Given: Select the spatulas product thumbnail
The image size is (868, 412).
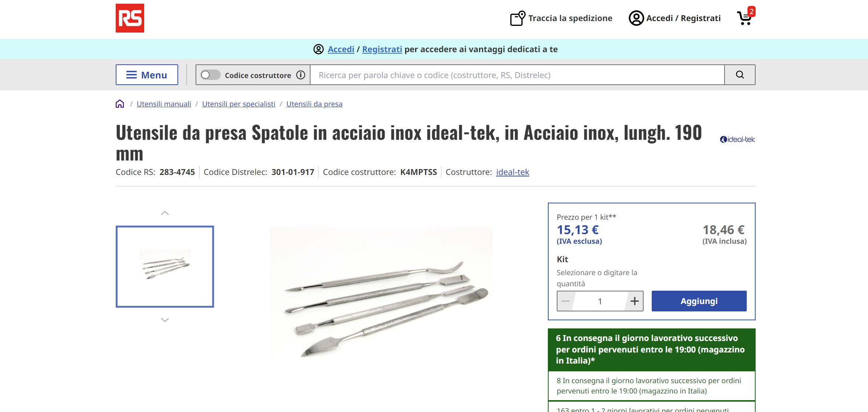Looking at the screenshot, I should tap(165, 267).
